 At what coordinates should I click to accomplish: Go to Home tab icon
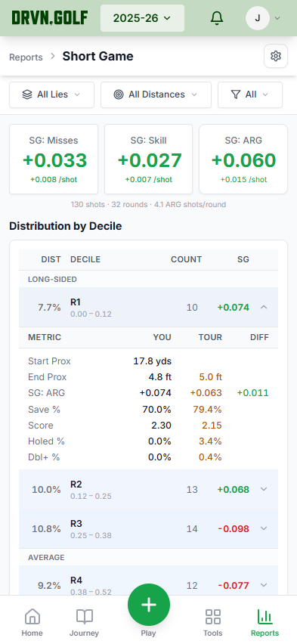[32, 617]
